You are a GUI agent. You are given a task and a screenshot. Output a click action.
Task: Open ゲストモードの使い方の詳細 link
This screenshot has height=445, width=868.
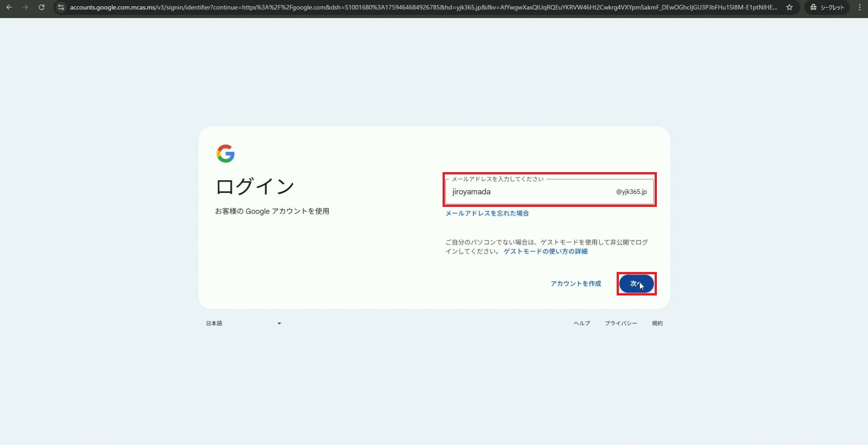(545, 252)
